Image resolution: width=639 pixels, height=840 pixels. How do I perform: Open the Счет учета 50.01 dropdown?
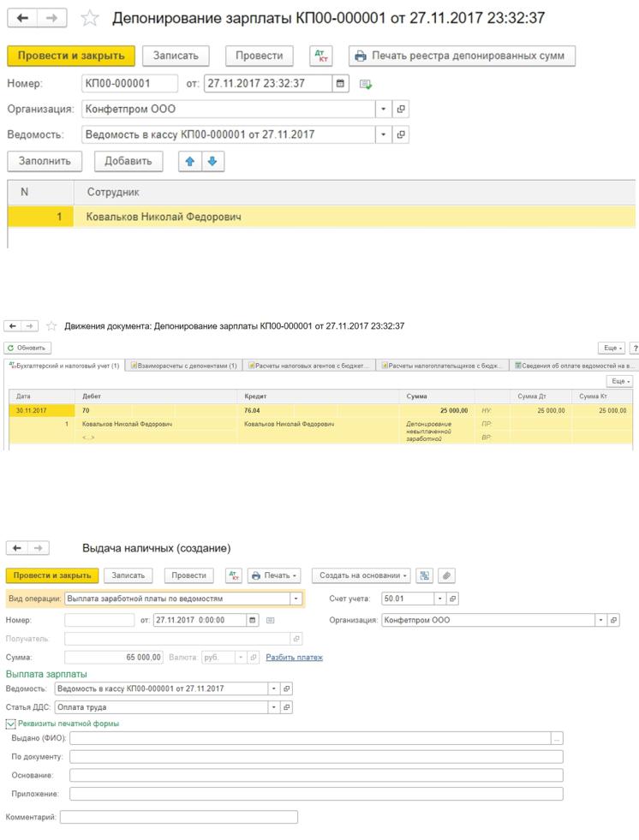(x=440, y=599)
